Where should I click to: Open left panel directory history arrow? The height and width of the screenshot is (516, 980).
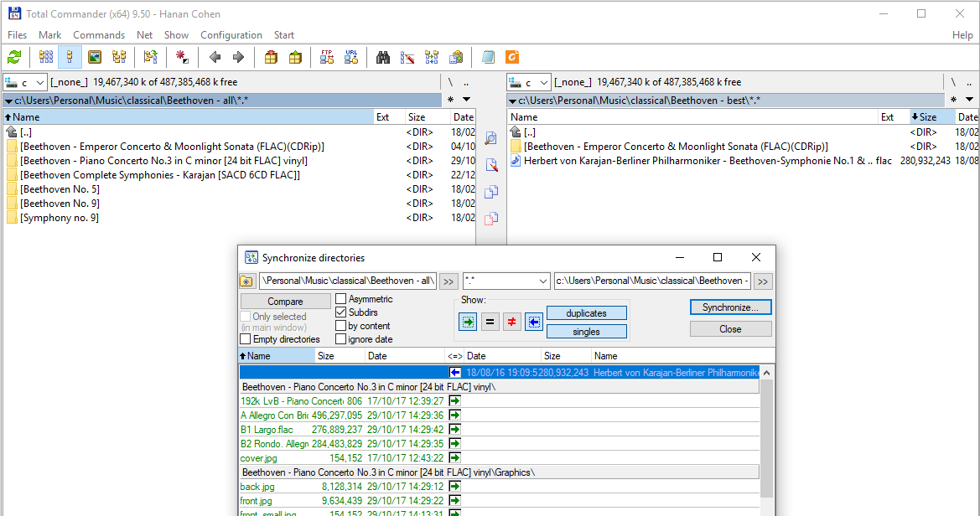pos(466,100)
